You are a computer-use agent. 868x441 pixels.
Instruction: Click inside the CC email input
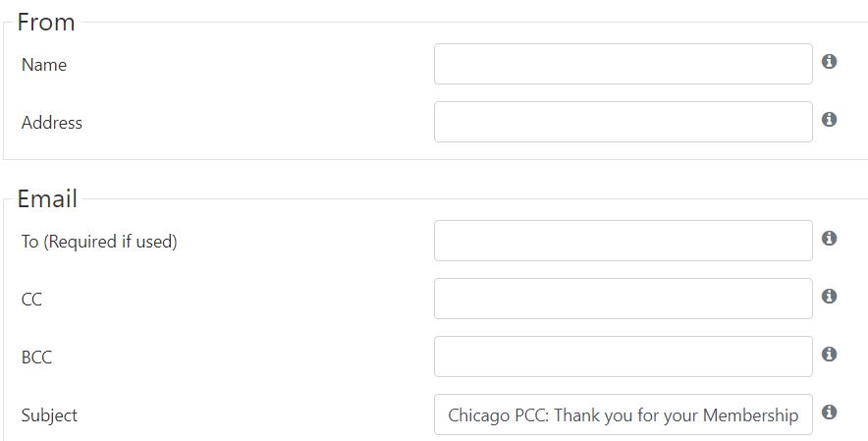(x=624, y=299)
